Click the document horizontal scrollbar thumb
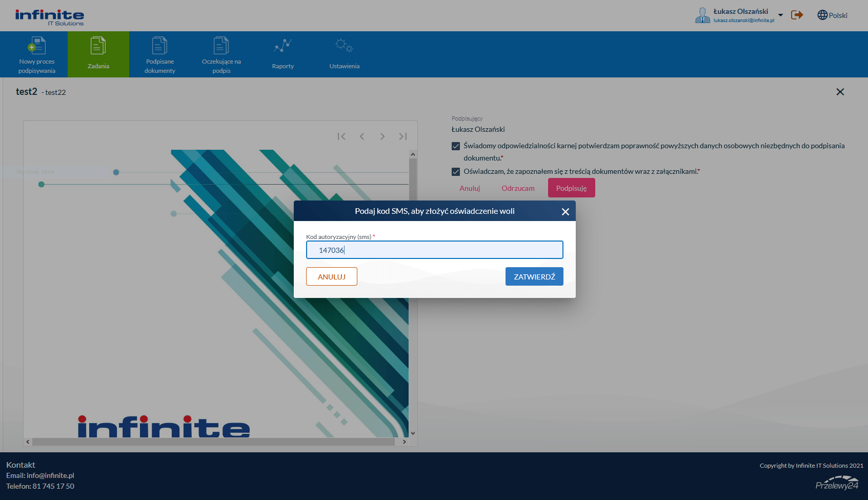Screen dimensions: 868x500 [x=213, y=442]
